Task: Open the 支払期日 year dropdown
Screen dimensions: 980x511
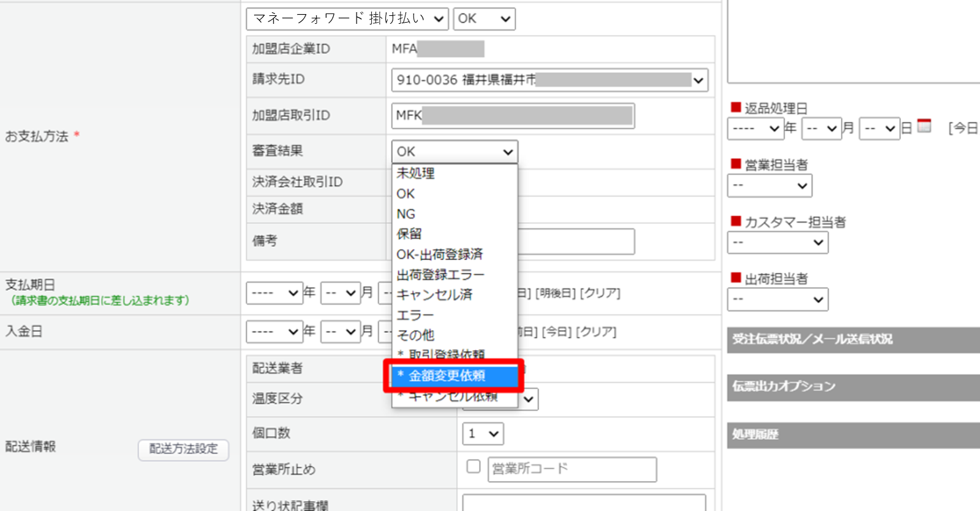Action: point(274,293)
